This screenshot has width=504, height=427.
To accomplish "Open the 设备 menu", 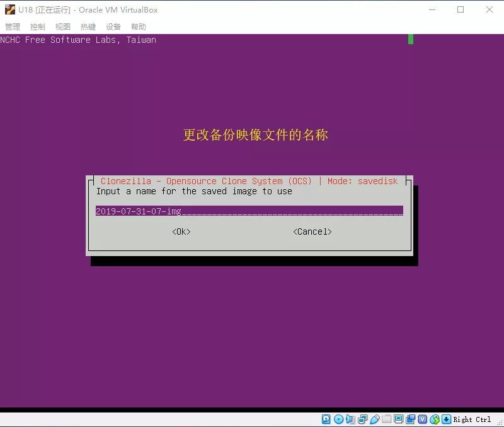I will pyautogui.click(x=113, y=26).
